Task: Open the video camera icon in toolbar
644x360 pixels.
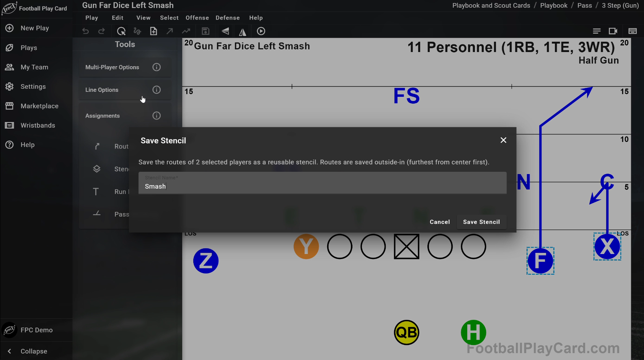Action: point(613,31)
